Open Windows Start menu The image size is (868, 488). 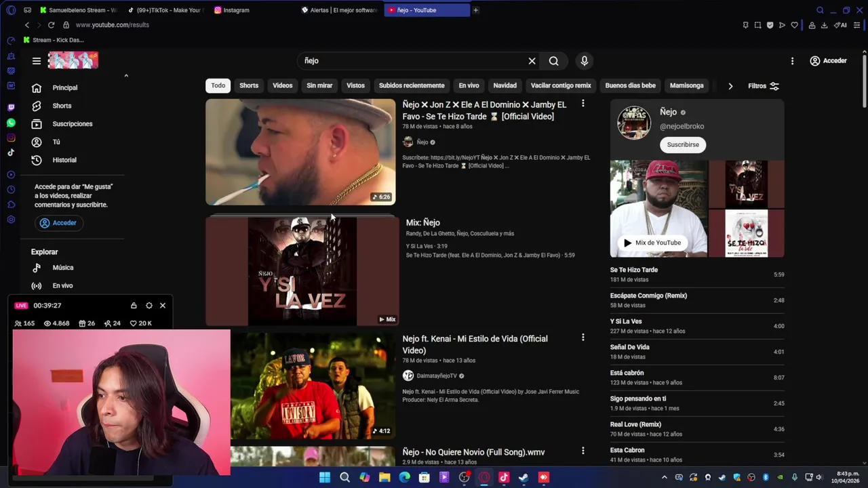(x=325, y=477)
